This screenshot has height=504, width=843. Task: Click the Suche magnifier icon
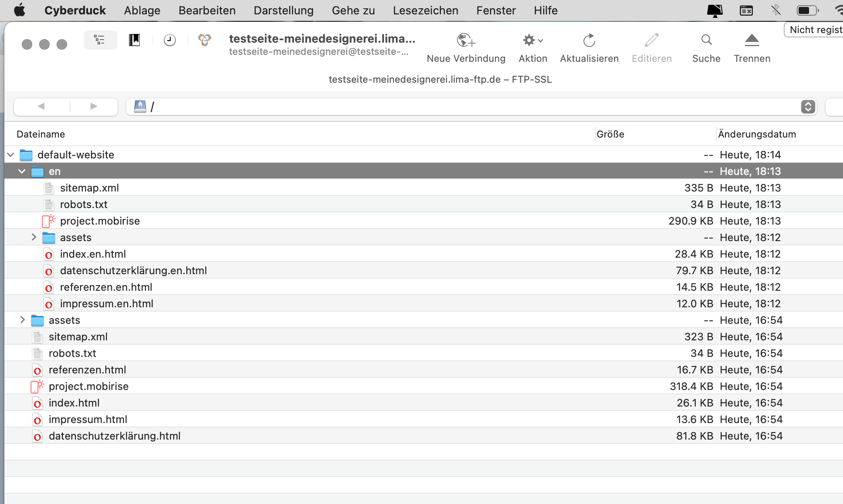706,40
